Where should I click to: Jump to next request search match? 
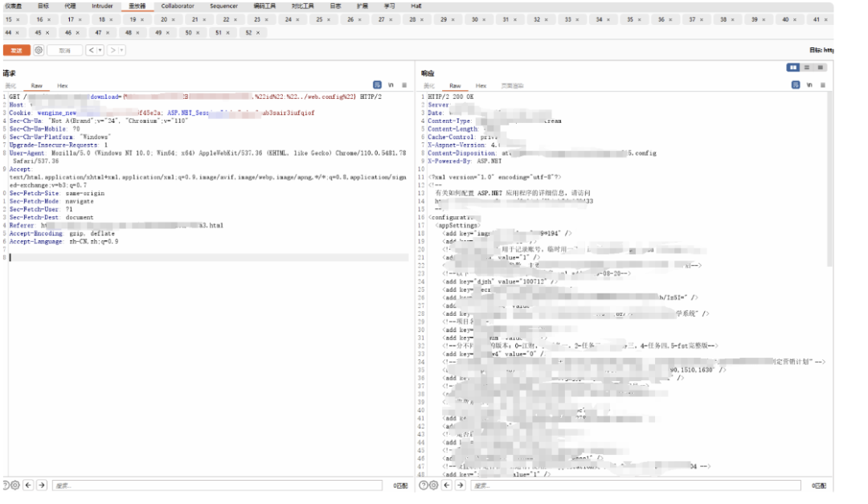click(x=42, y=486)
